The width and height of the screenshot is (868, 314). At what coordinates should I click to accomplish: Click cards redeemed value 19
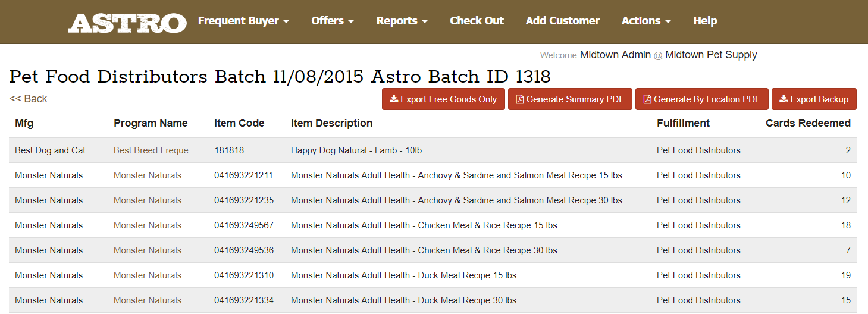pyautogui.click(x=846, y=275)
